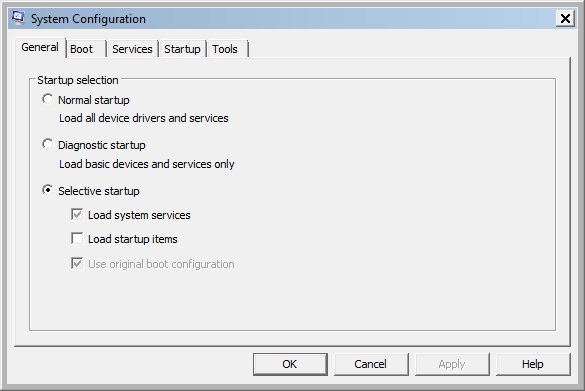This screenshot has width=585, height=391.
Task: Close the System Configuration dialog
Action: (565, 18)
